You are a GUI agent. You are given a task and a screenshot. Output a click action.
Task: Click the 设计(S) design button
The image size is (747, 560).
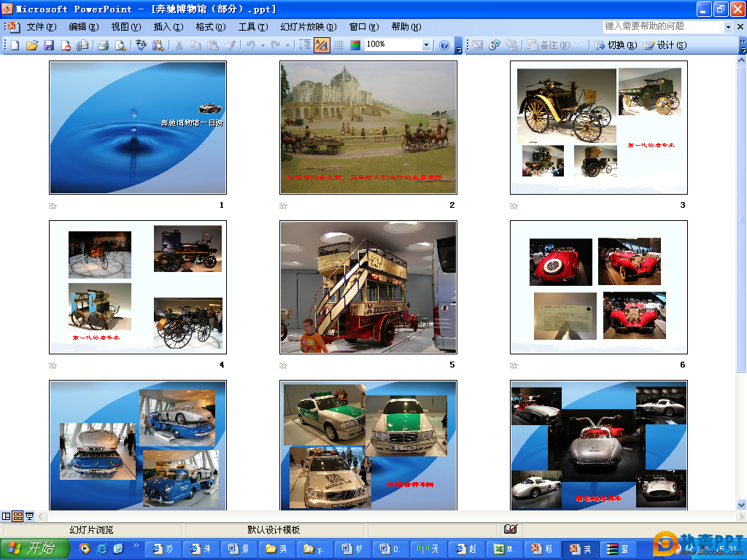665,45
